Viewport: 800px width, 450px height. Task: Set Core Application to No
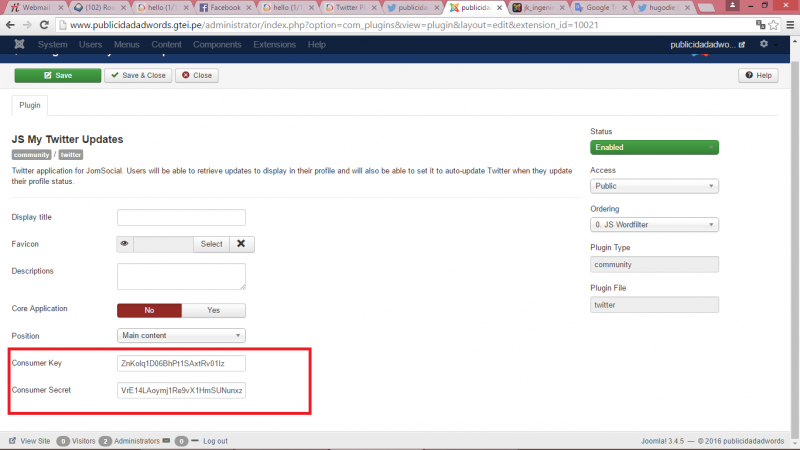[x=149, y=310]
